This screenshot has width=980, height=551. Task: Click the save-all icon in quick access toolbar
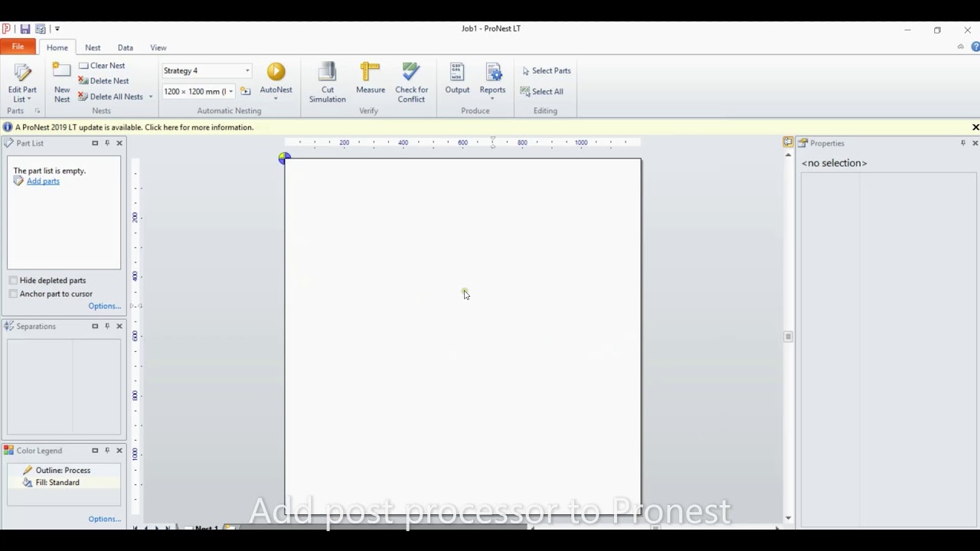pyautogui.click(x=41, y=29)
